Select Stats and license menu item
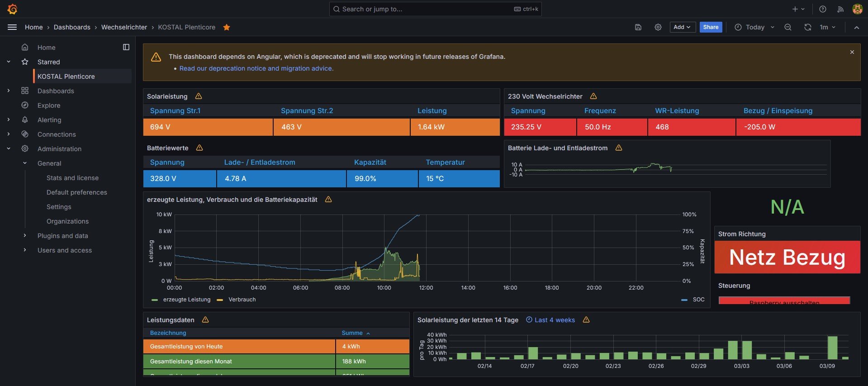This screenshot has height=386, width=868. [72, 178]
